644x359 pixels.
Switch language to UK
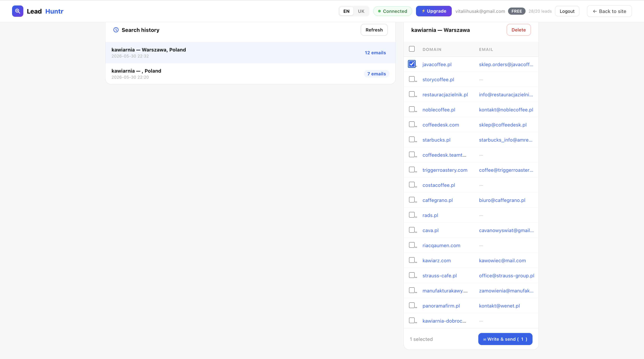tap(361, 11)
